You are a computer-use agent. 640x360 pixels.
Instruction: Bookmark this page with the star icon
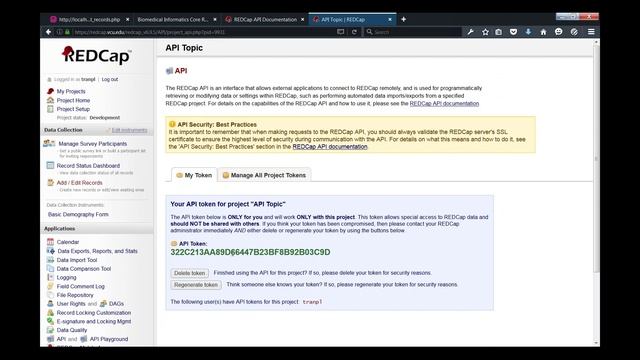(485, 32)
